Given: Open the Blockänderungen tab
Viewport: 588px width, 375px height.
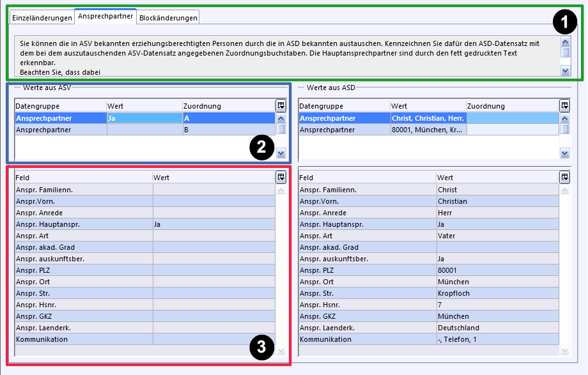Looking at the screenshot, I should pyautogui.click(x=168, y=18).
